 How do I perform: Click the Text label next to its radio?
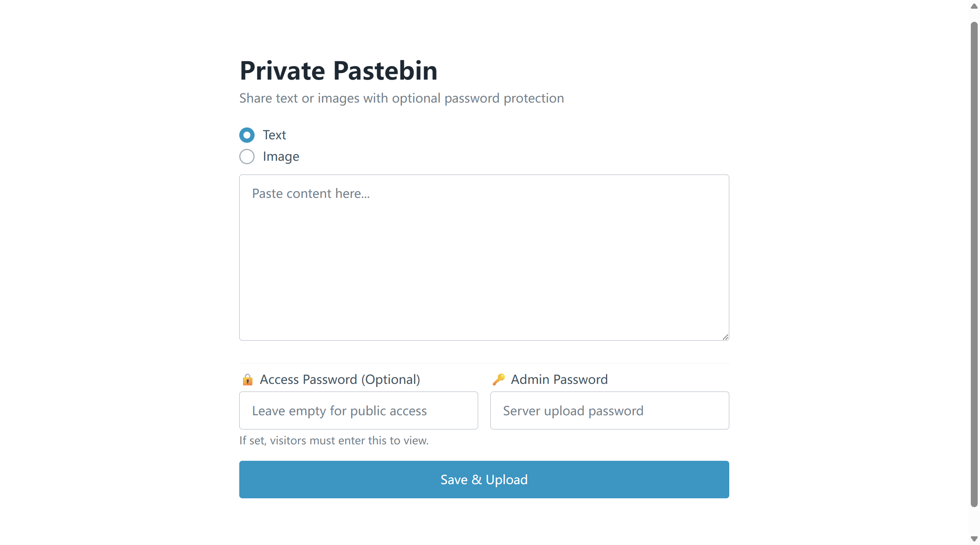tap(274, 135)
